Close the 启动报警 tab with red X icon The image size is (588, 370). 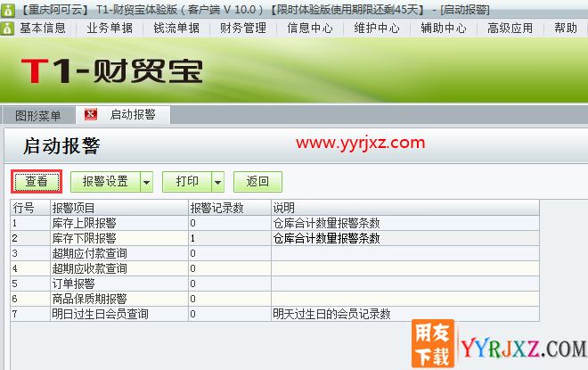point(90,114)
